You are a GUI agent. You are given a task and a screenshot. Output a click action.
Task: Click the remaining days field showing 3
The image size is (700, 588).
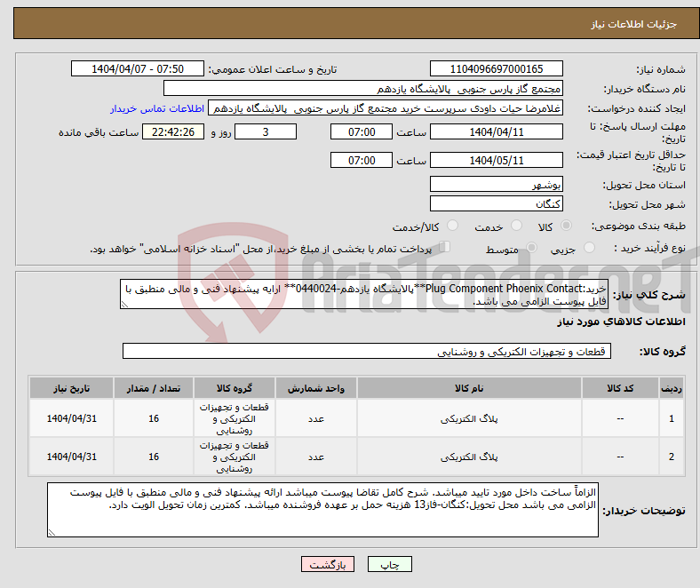pyautogui.click(x=266, y=131)
